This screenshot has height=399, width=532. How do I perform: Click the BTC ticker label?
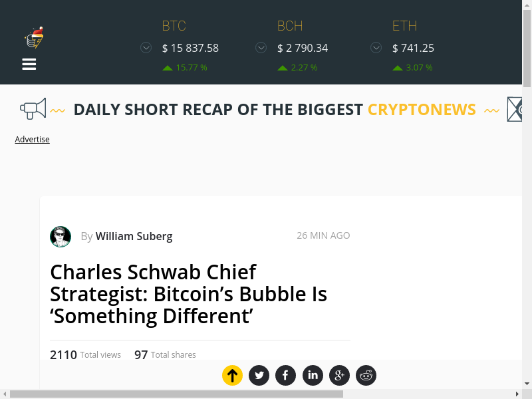coord(174,26)
